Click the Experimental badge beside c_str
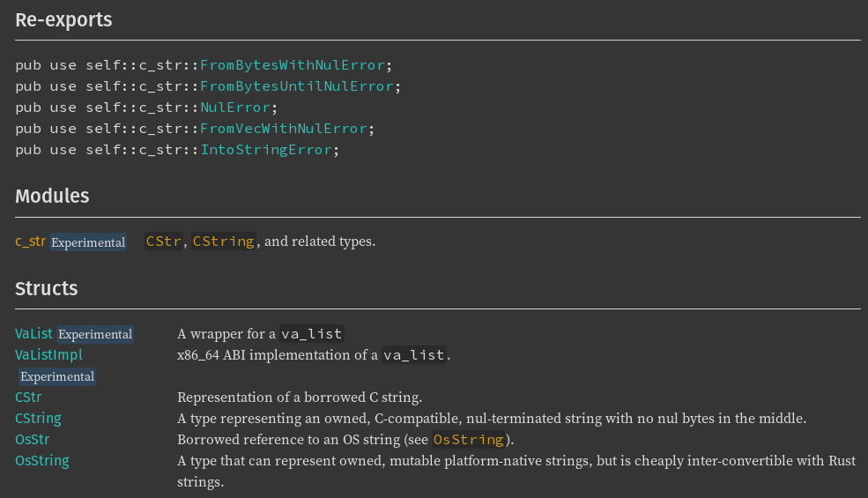This screenshot has height=498, width=868. click(87, 242)
